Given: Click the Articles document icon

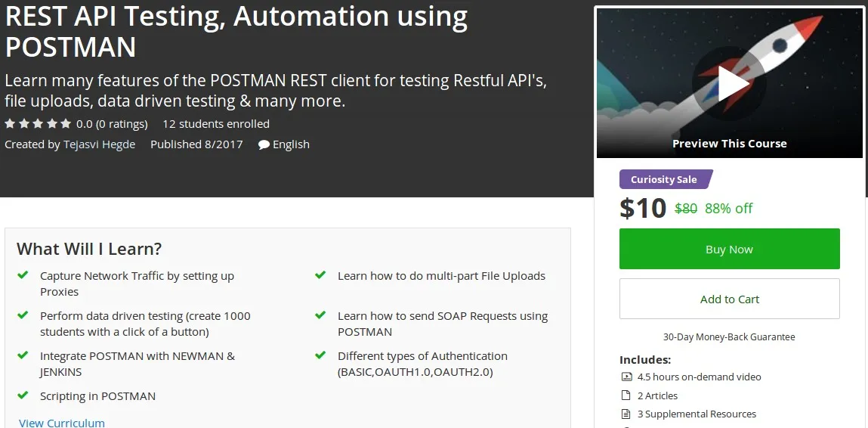Looking at the screenshot, I should (626, 395).
